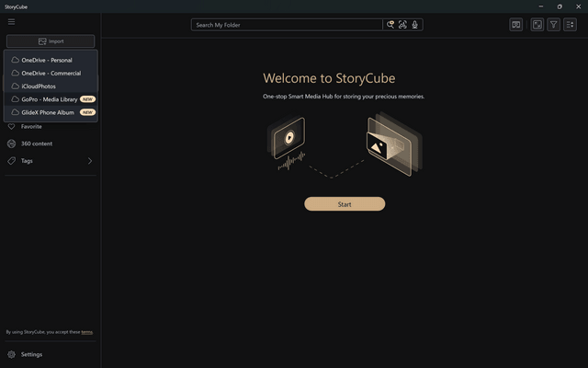Image resolution: width=588 pixels, height=368 pixels.
Task: Activate voice search microphone icon
Action: pyautogui.click(x=414, y=25)
